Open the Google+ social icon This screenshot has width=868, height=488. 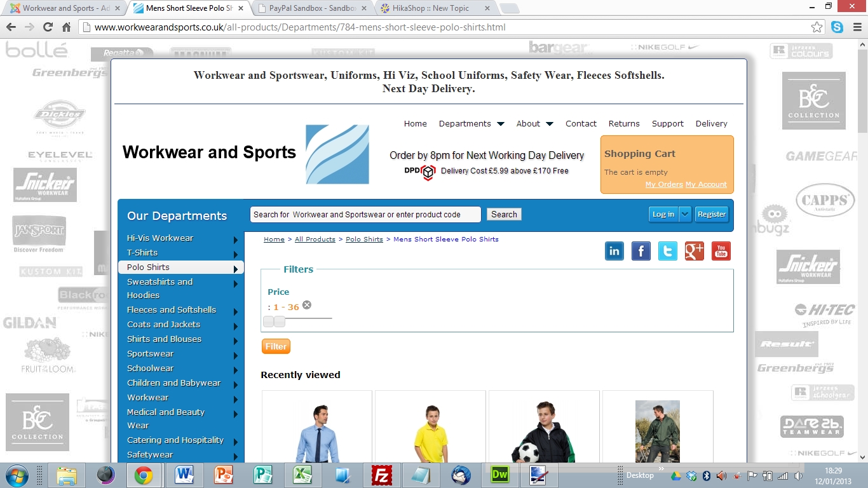point(695,251)
